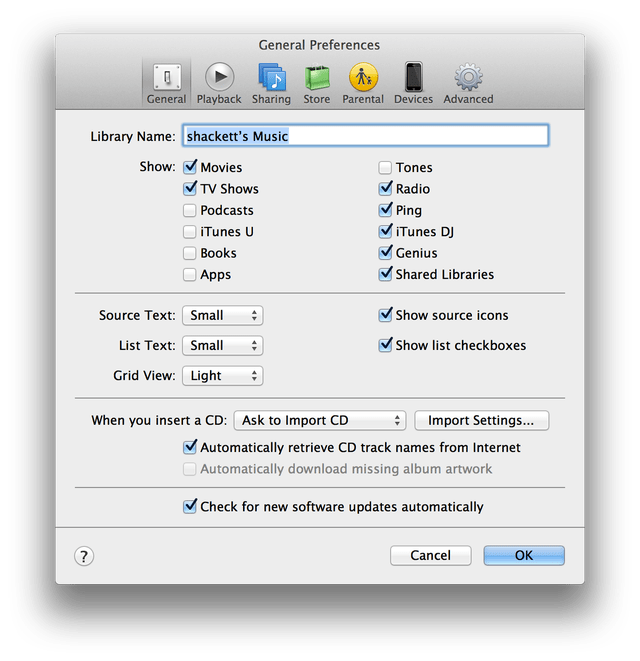Image resolution: width=640 pixels, height=661 pixels.
Task: Open the Grid View Light dropdown
Action: (x=223, y=376)
